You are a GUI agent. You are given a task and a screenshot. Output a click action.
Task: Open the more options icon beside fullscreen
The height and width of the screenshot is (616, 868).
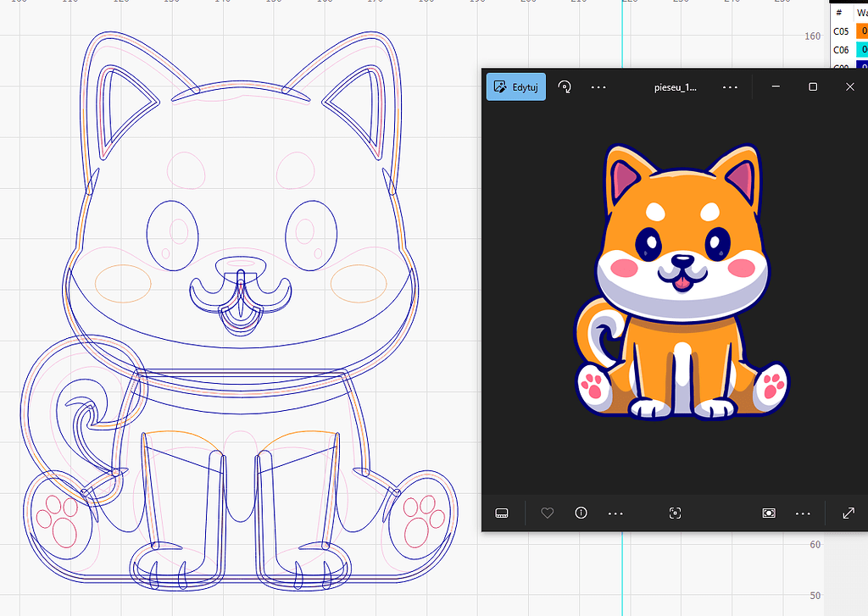(x=802, y=513)
